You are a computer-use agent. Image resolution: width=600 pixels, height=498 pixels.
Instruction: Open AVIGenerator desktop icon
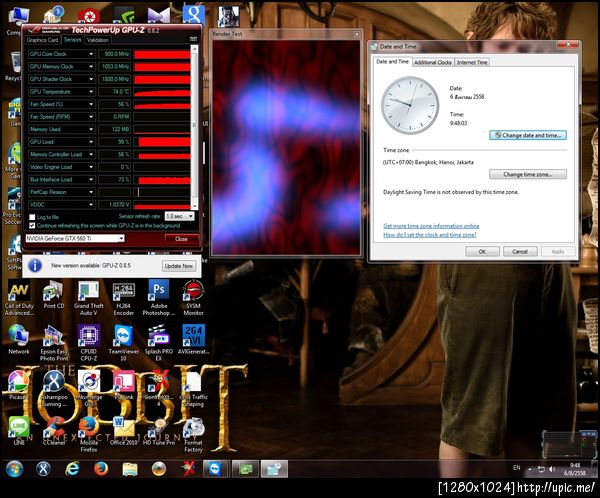point(193,339)
